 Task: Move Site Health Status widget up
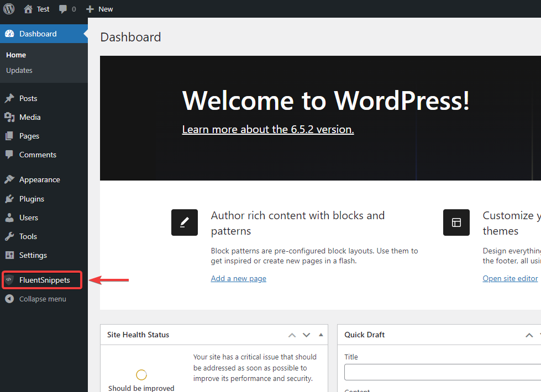pyautogui.click(x=292, y=335)
